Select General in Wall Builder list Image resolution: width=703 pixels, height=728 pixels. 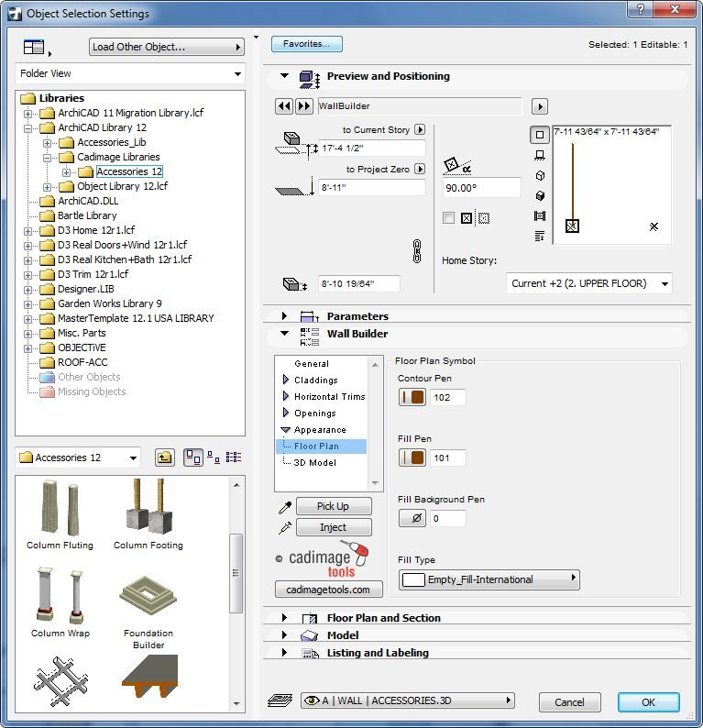coord(312,364)
